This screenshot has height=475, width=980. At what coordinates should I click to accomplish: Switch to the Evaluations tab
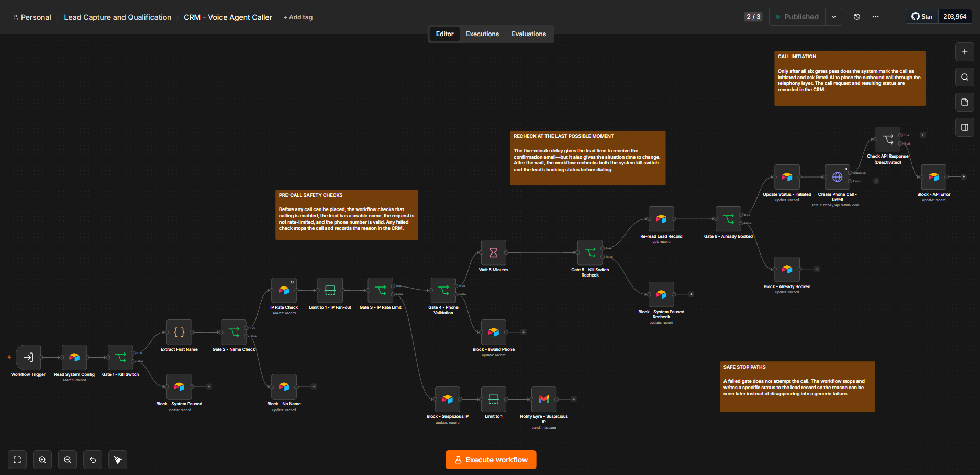click(529, 34)
